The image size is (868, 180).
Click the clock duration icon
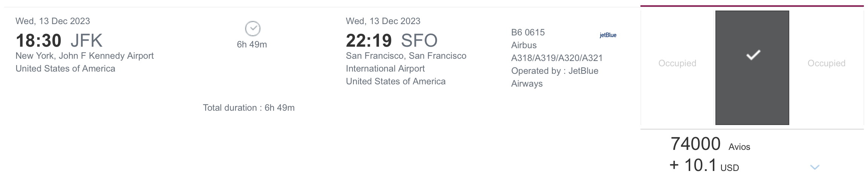[252, 29]
